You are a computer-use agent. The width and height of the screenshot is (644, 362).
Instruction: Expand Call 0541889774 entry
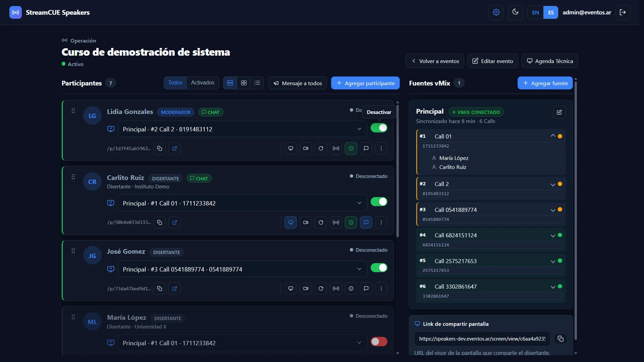click(553, 210)
